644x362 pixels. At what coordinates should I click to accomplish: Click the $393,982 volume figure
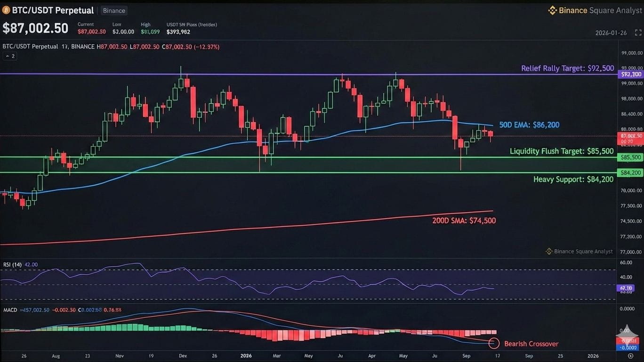point(178,32)
